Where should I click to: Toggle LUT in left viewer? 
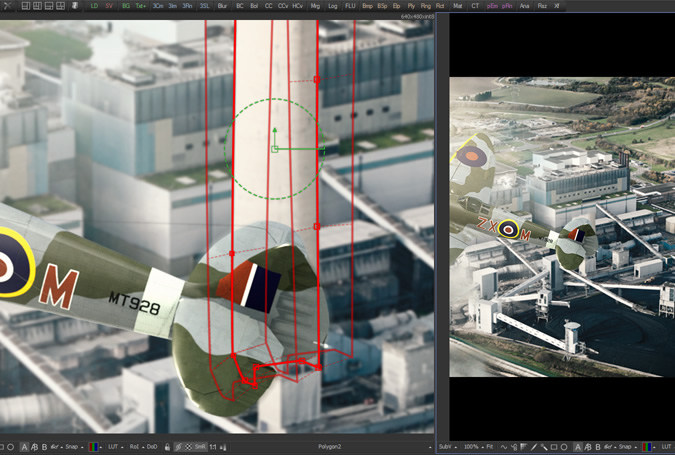(113, 447)
